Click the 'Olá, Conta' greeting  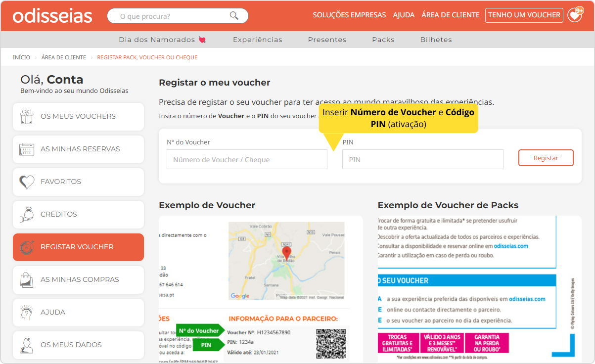point(52,80)
